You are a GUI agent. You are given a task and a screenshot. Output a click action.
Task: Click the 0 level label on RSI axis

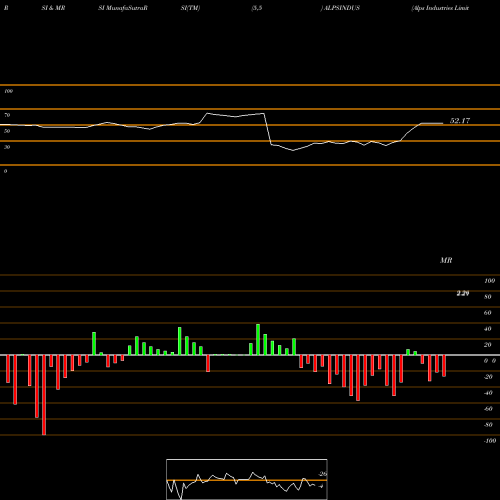[5, 171]
